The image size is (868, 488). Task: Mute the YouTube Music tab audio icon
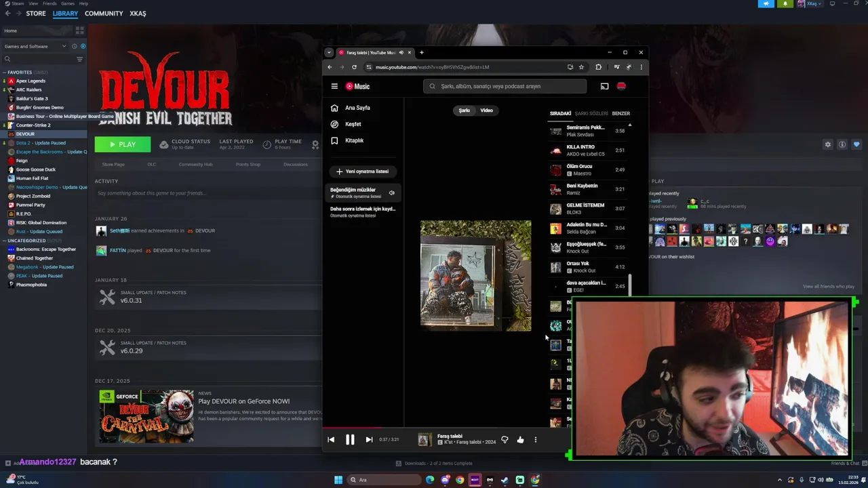[401, 52]
